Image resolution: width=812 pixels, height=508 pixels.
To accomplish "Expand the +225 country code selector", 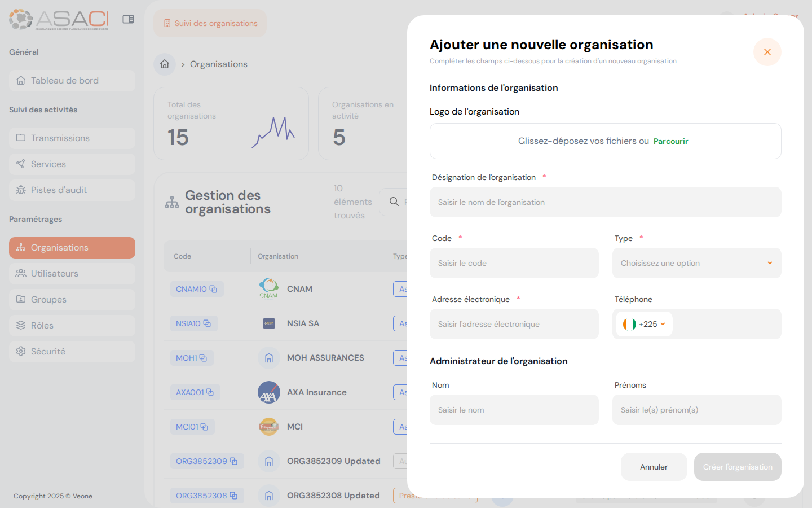I will (x=643, y=324).
